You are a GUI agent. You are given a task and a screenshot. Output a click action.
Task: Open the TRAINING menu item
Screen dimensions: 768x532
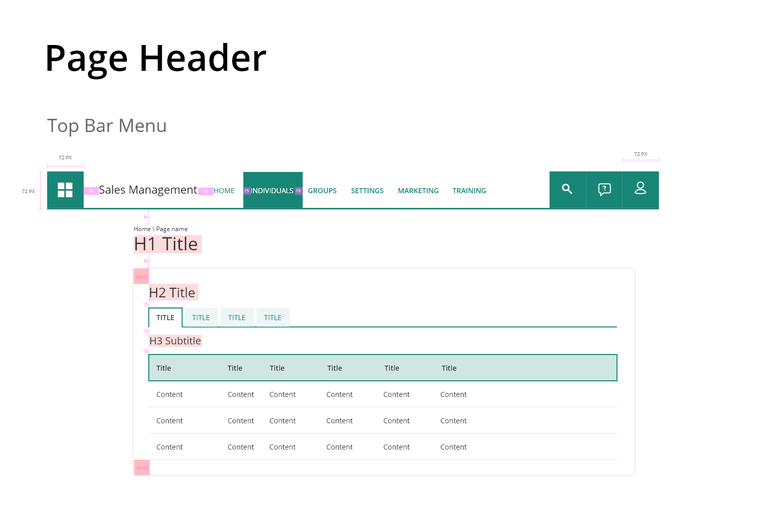[469, 191]
